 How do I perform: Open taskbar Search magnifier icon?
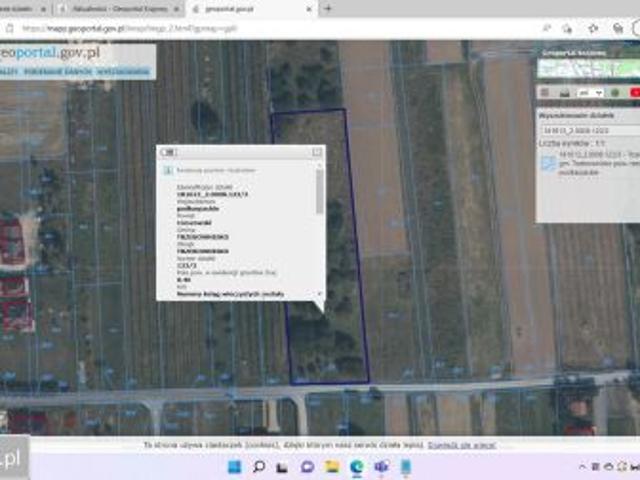coord(259,467)
